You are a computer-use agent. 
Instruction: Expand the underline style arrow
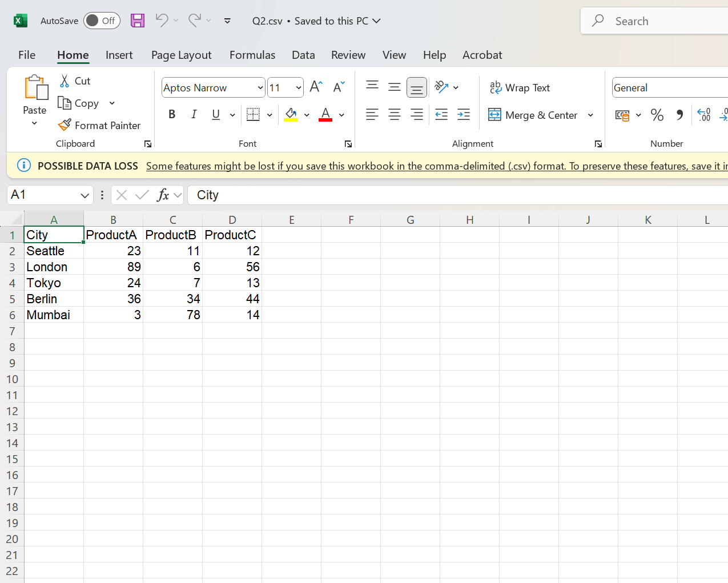pyautogui.click(x=232, y=115)
